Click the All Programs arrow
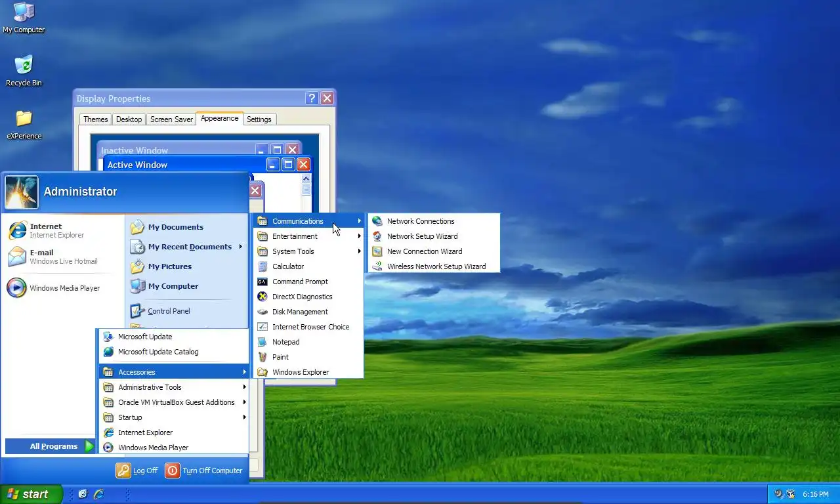 tap(89, 446)
